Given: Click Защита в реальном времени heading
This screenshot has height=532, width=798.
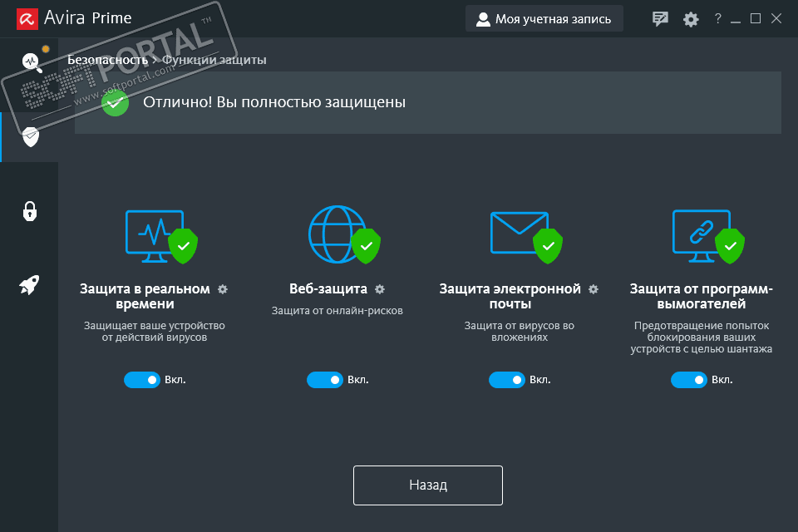Looking at the screenshot, I should click(145, 296).
